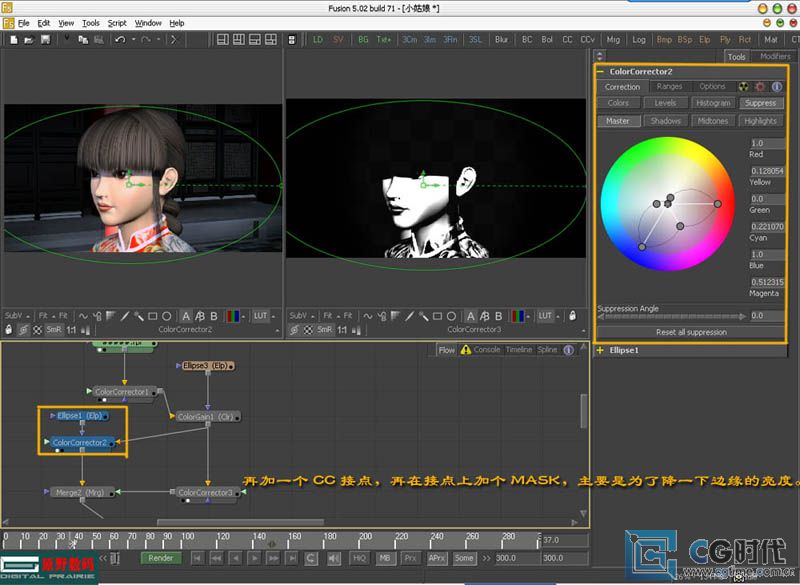This screenshot has height=585, width=800.
Task: Add a Rectangle Rct mask tool
Action: [744, 39]
